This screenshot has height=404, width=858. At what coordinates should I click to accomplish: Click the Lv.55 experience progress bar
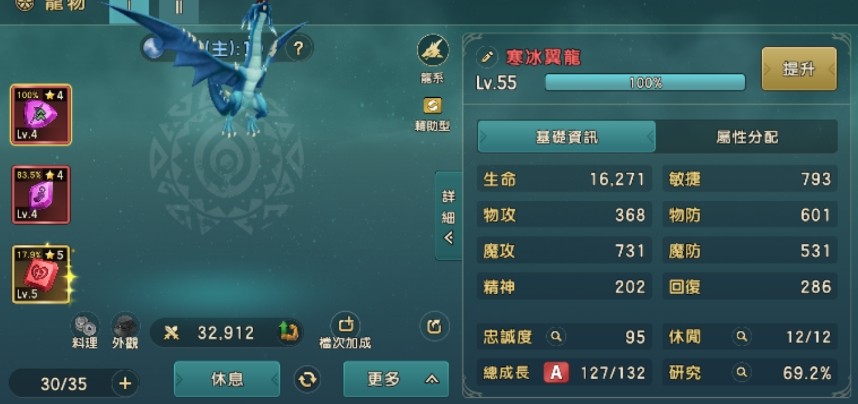click(645, 83)
